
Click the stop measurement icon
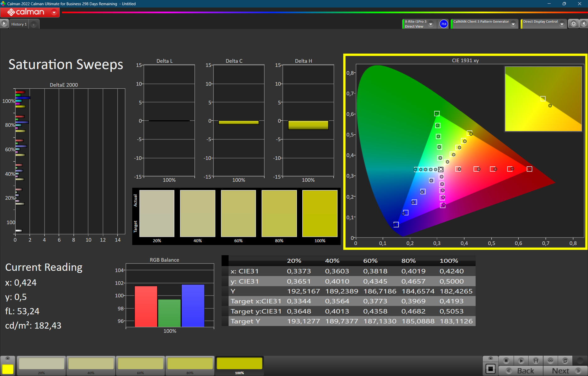[506, 361]
